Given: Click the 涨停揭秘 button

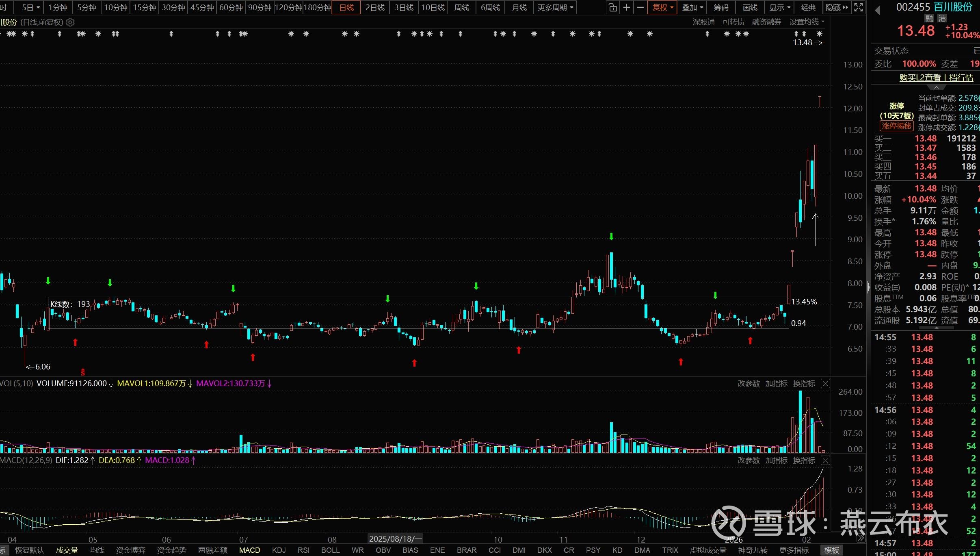Looking at the screenshot, I should pyautogui.click(x=896, y=126).
